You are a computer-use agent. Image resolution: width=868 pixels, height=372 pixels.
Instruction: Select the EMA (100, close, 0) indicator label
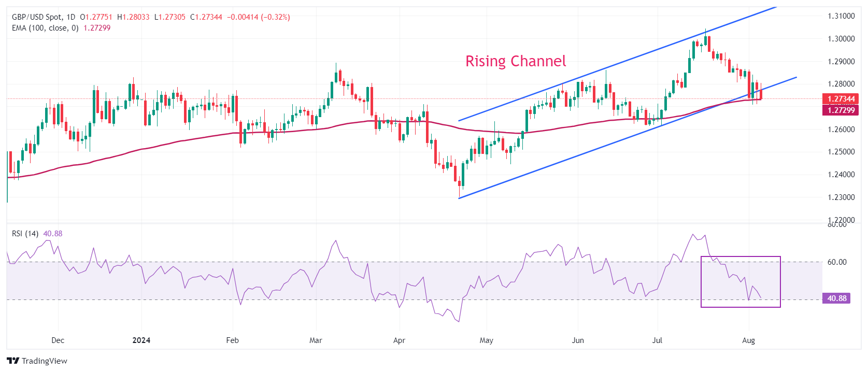pyautogui.click(x=45, y=28)
